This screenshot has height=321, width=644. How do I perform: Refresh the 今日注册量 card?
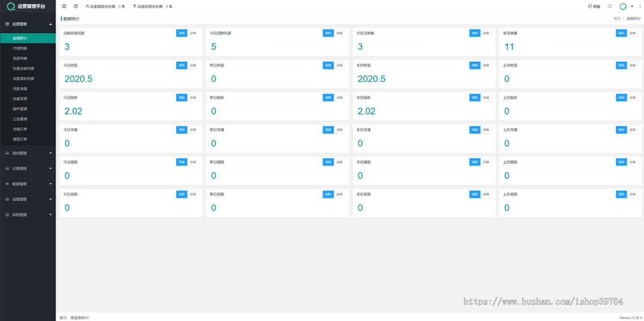(475, 33)
